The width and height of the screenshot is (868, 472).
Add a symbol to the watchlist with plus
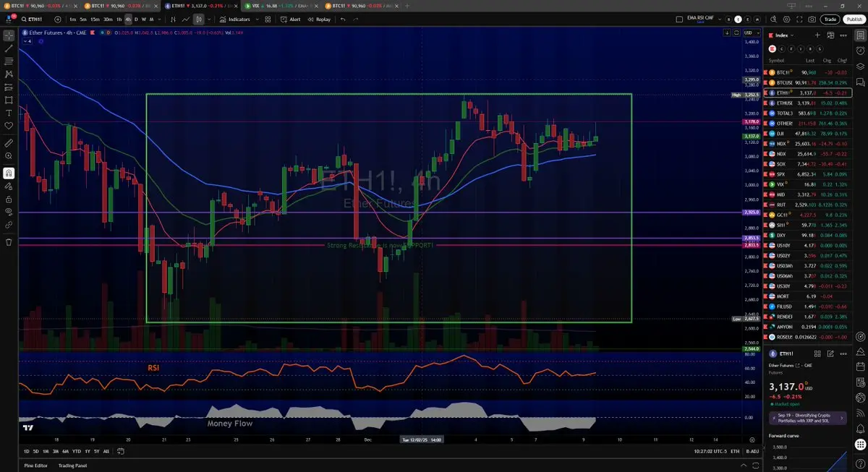(818, 35)
